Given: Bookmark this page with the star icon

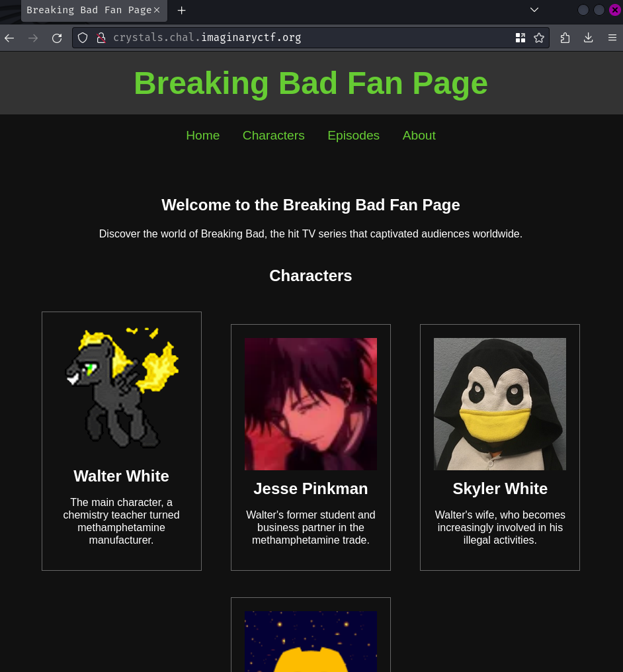Looking at the screenshot, I should 539,38.
